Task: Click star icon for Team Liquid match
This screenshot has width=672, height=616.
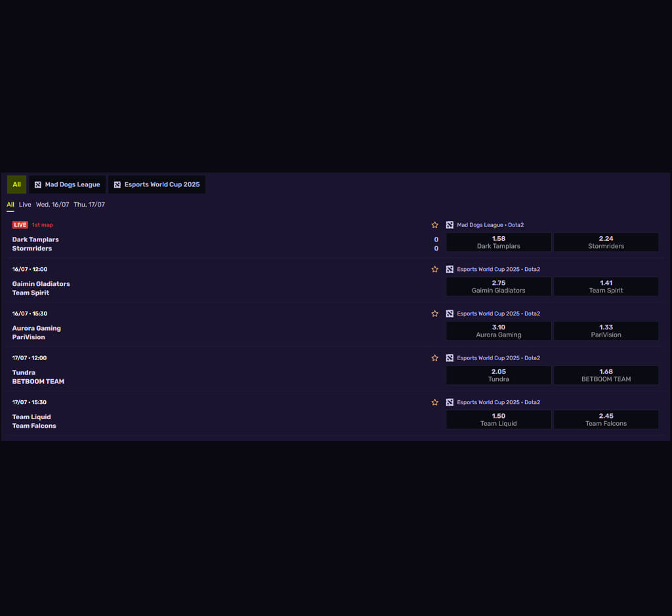Action: tap(434, 402)
